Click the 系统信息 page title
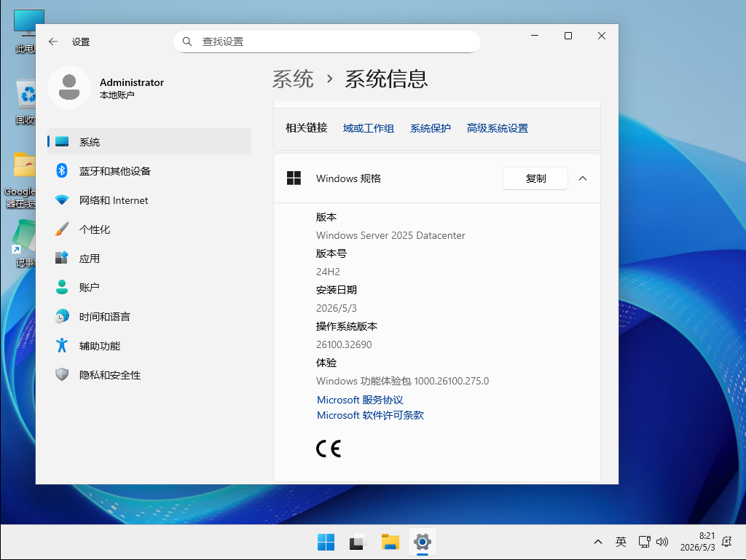The height and width of the screenshot is (560, 746). [x=386, y=79]
